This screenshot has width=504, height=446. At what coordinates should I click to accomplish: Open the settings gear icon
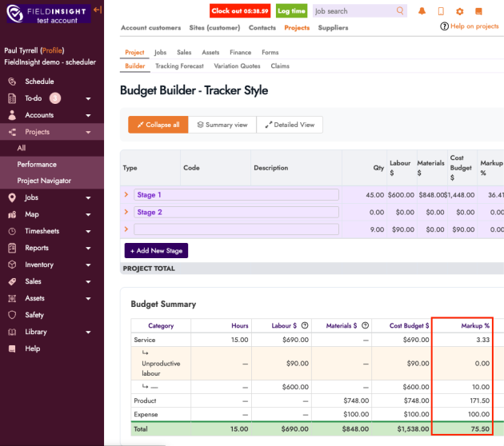pyautogui.click(x=459, y=11)
